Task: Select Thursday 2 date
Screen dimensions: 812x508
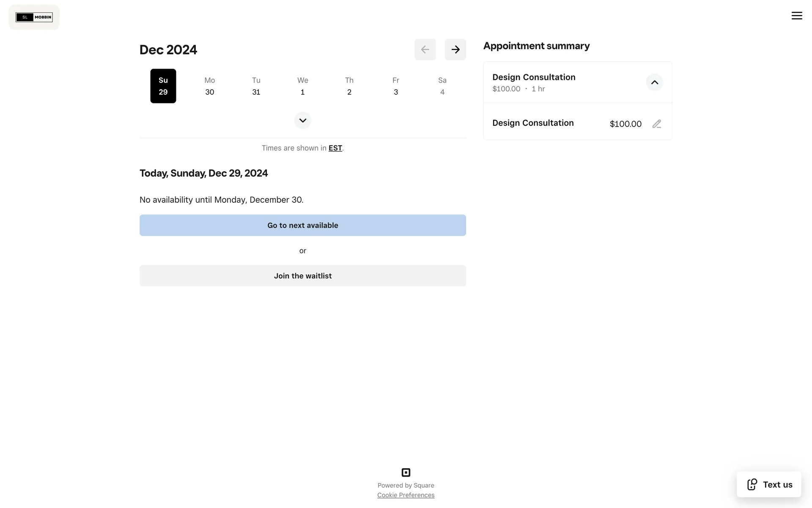Action: click(x=349, y=86)
